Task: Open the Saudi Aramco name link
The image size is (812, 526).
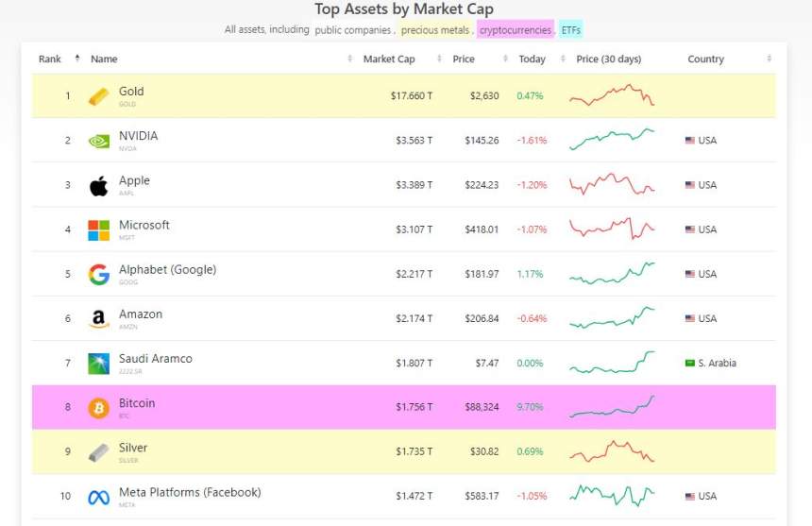Action: tap(156, 359)
